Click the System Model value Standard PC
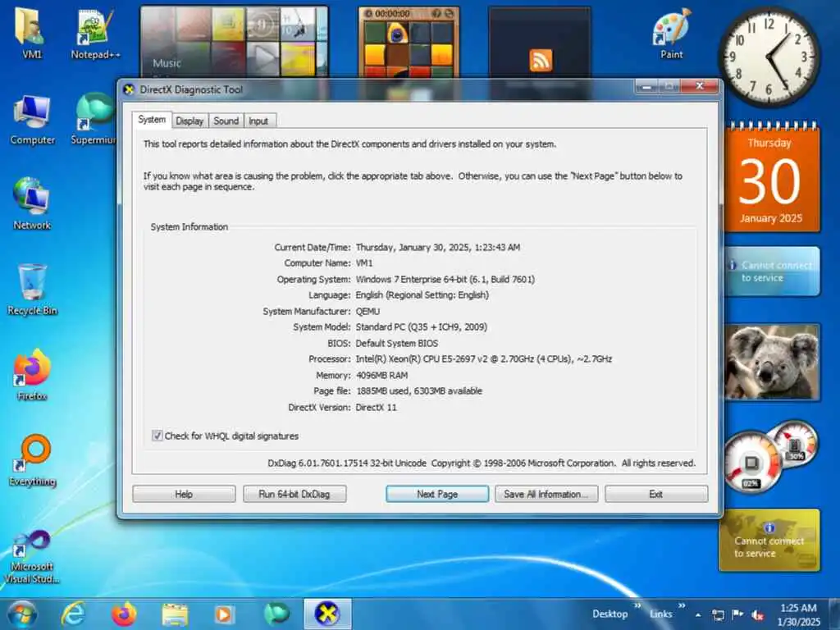Screen dimensions: 840x630 tap(421, 326)
